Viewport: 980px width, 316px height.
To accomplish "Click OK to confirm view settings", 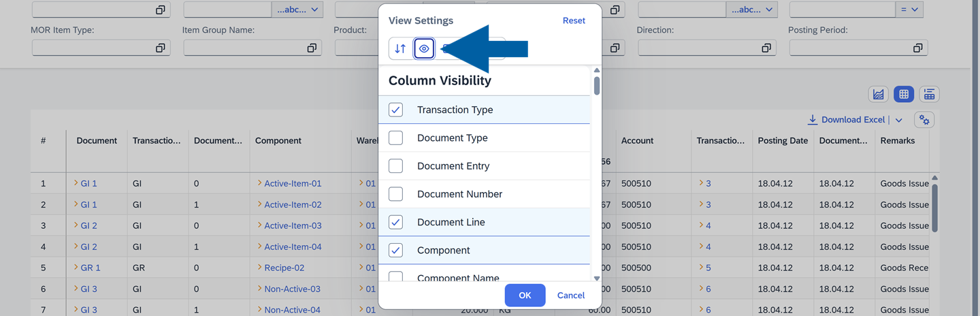I will [x=525, y=296].
